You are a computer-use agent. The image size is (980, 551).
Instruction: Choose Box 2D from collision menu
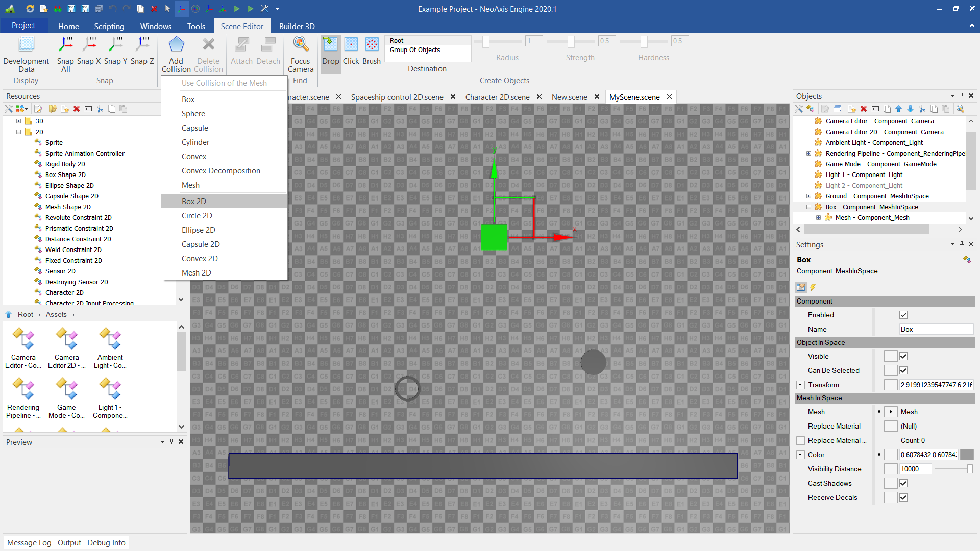pyautogui.click(x=194, y=201)
